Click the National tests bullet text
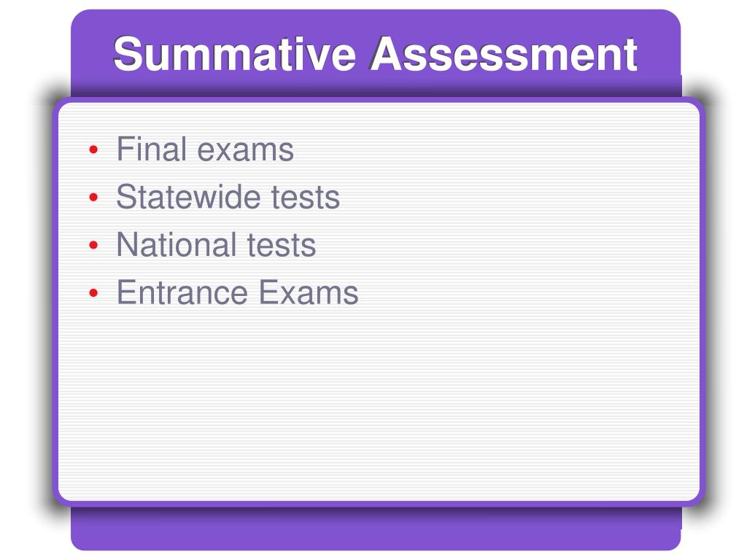This screenshot has height=560, width=747. (216, 245)
